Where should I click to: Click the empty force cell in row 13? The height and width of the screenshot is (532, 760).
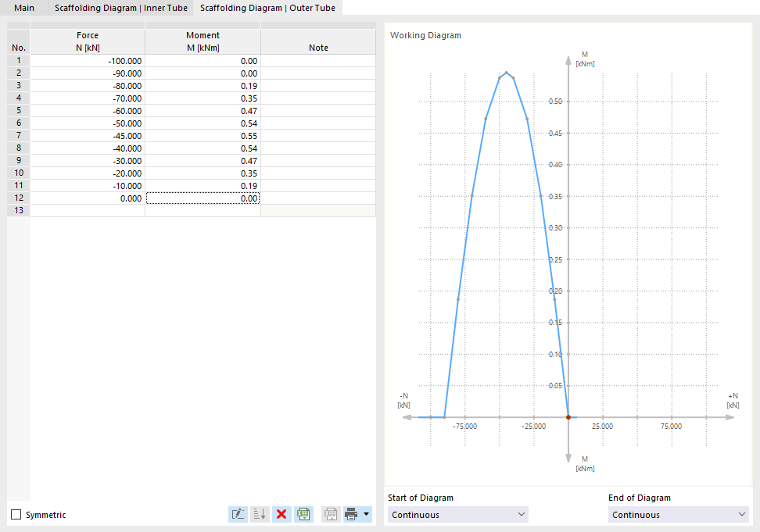[x=88, y=211]
